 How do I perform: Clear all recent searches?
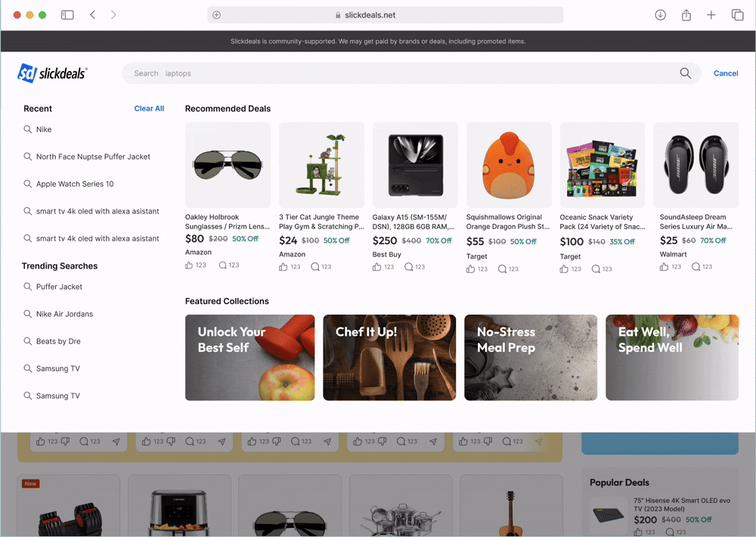click(149, 109)
